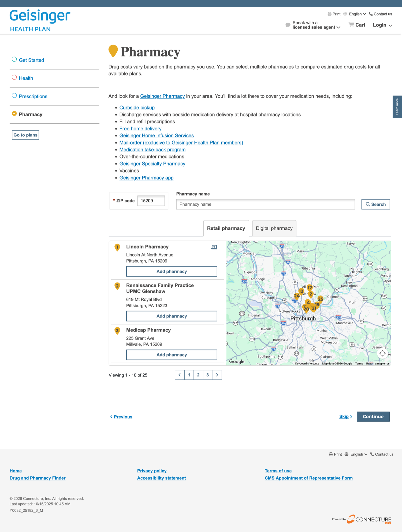Add Renaissance Family Practice UPMC Glenshaw pharmacy
Viewport: 402px width, 532px height.
point(172,316)
